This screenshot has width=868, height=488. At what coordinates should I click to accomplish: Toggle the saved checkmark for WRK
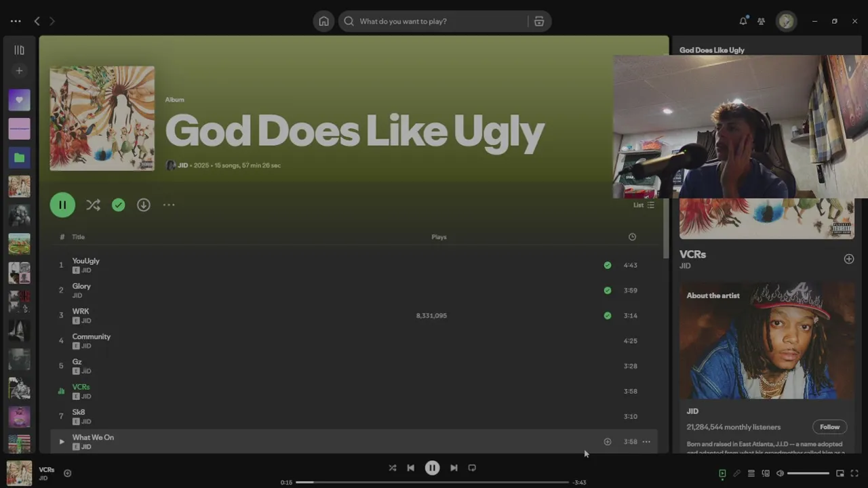(x=608, y=315)
